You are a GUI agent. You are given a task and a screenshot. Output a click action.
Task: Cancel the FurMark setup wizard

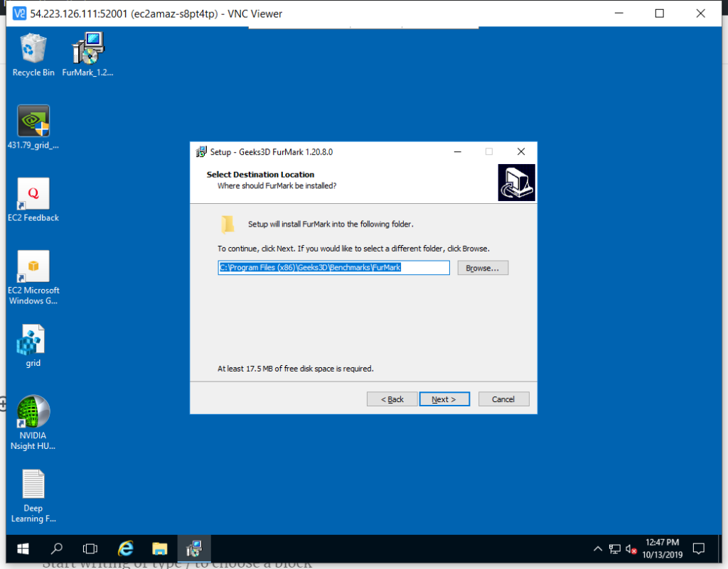click(x=503, y=399)
